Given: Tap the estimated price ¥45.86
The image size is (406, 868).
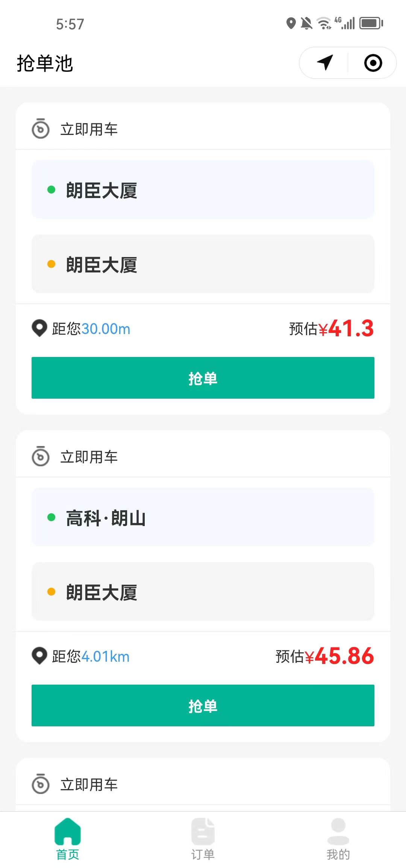Looking at the screenshot, I should [339, 656].
